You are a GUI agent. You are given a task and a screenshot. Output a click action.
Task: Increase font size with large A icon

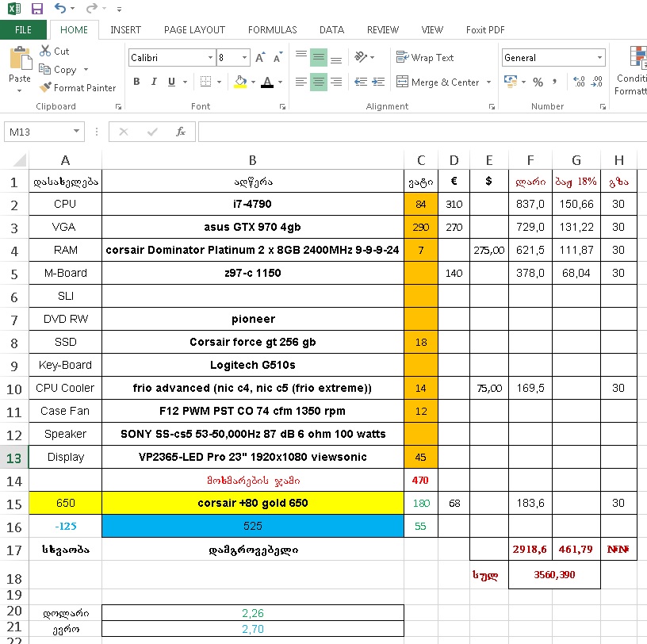pyautogui.click(x=260, y=57)
